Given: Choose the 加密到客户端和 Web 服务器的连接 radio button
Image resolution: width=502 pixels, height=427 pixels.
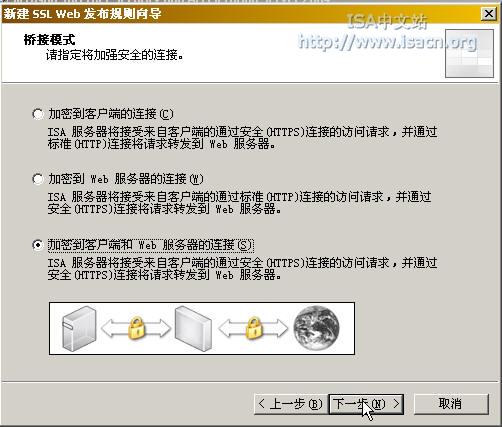Looking at the screenshot, I should point(38,245).
